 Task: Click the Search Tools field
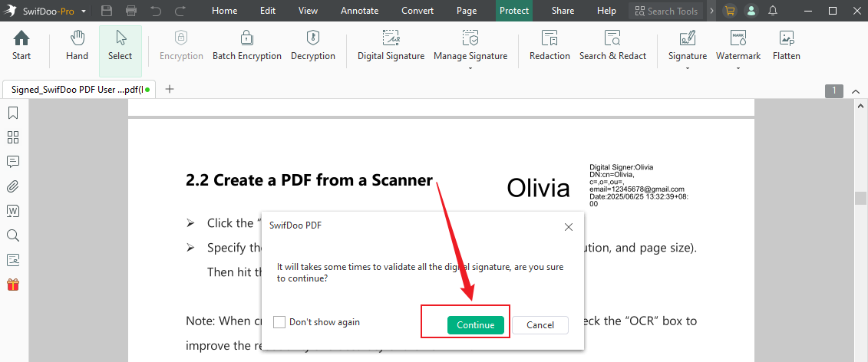point(666,11)
